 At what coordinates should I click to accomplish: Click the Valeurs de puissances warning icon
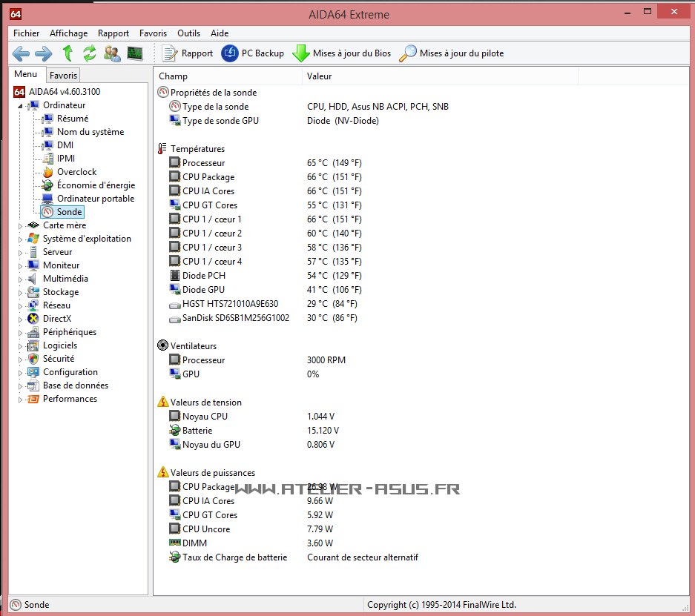[162, 472]
